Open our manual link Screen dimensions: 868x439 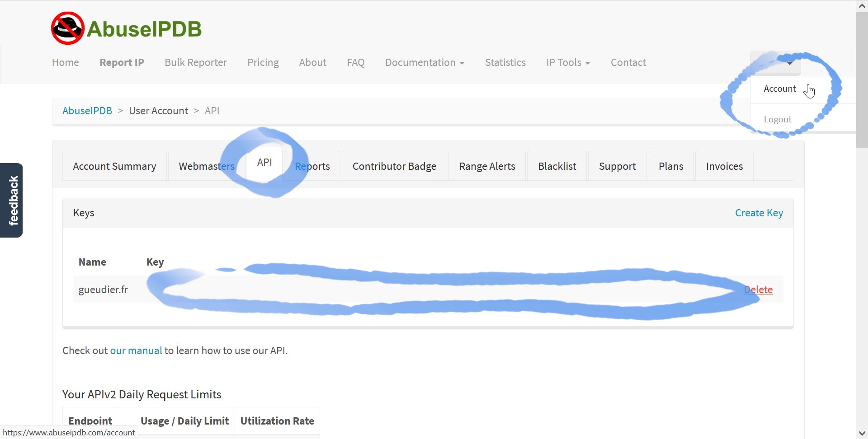tap(136, 350)
